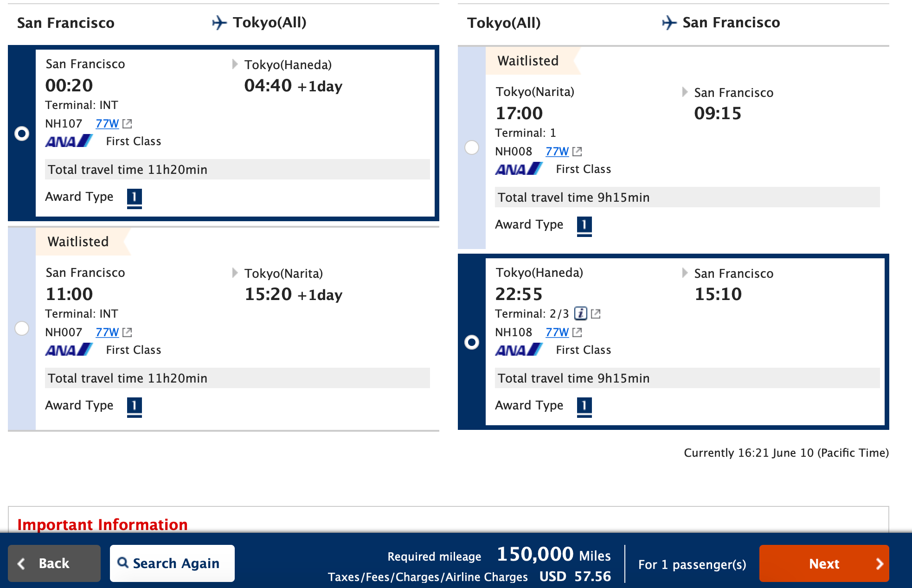Select the NH108 Haneda return flight
The image size is (912, 588).
(x=472, y=342)
